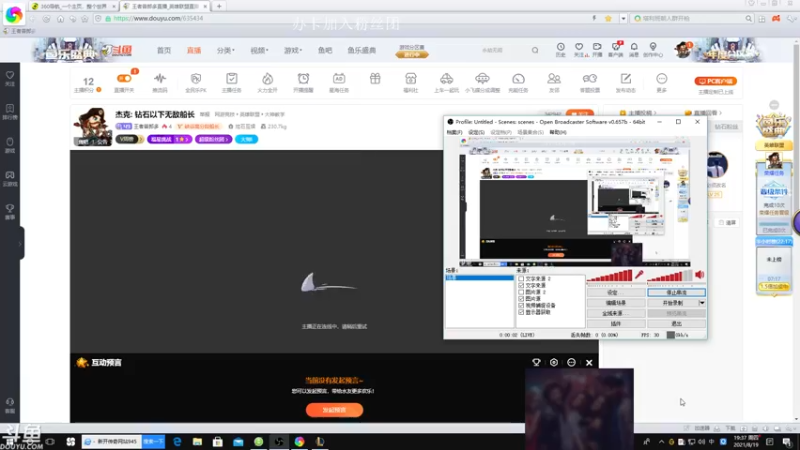Viewport: 800px width, 450px height.
Task: Open the AD task icon
Action: (x=339, y=79)
